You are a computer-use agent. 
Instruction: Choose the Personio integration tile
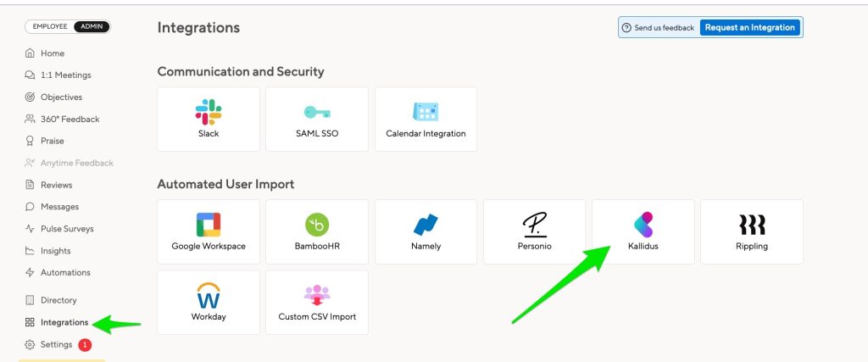pyautogui.click(x=534, y=231)
